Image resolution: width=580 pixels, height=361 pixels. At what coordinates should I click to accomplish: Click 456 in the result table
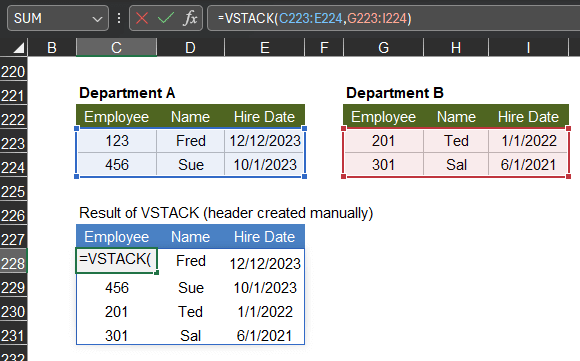pyautogui.click(x=117, y=288)
